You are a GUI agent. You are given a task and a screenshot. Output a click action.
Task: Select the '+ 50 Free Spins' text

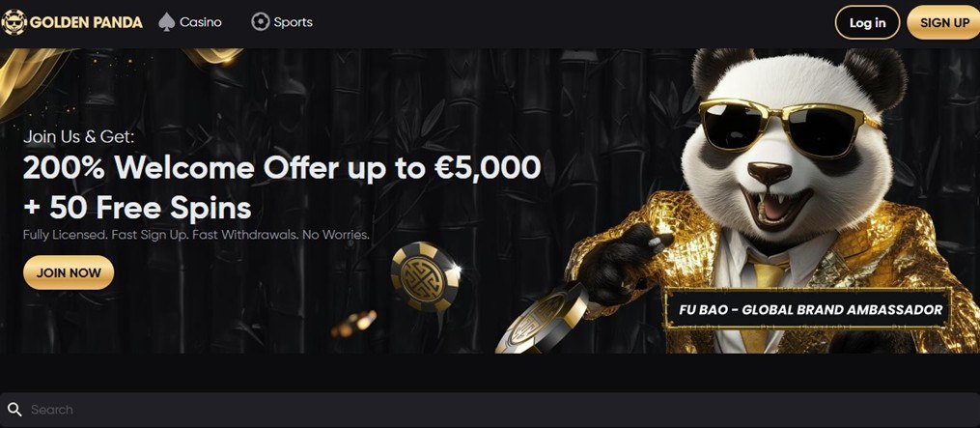(137, 209)
